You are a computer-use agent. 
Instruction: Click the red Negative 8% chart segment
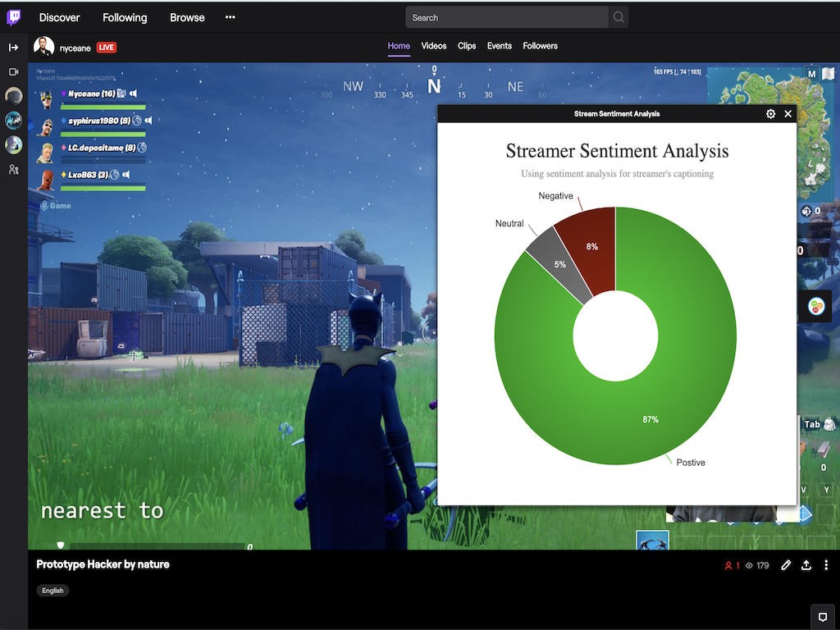(591, 246)
